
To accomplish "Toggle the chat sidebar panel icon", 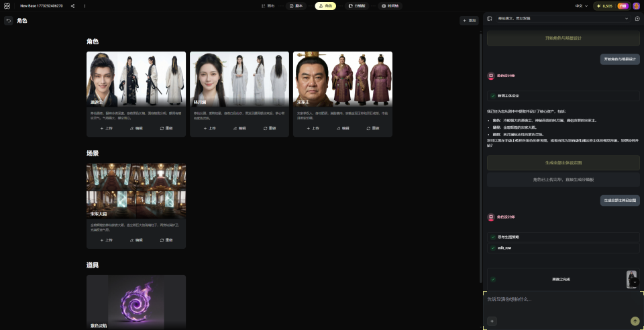I will [490, 19].
